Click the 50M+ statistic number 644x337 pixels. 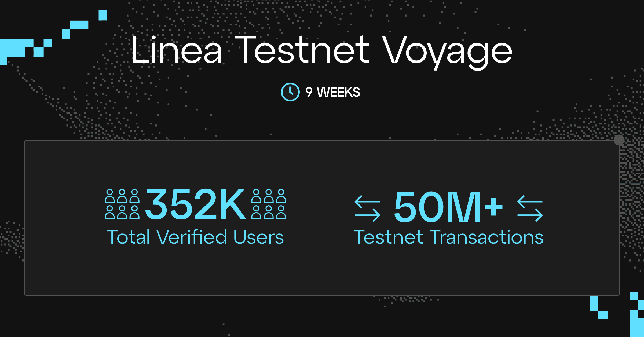tap(448, 207)
